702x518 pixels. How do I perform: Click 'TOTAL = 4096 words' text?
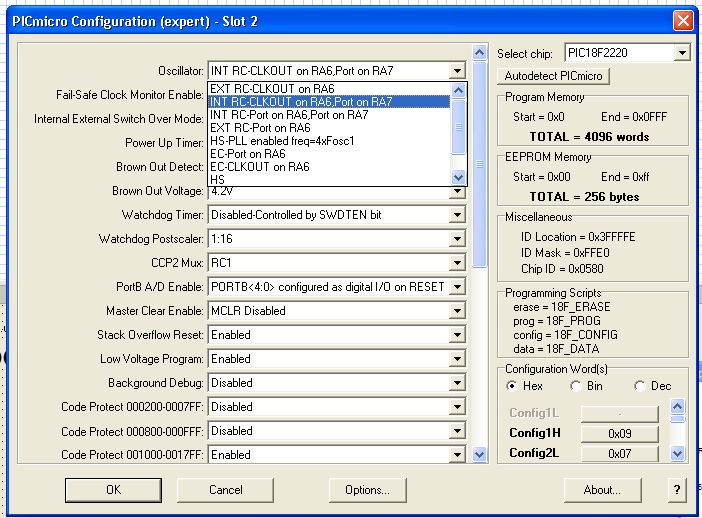[x=589, y=137]
